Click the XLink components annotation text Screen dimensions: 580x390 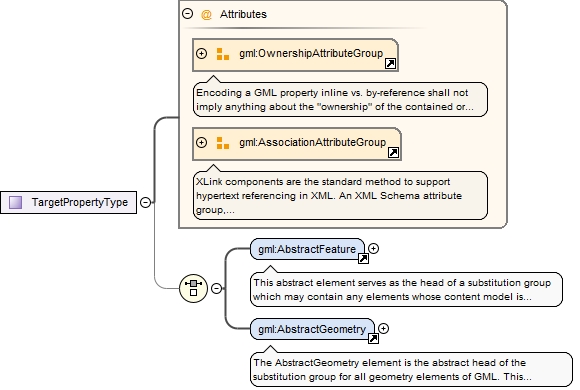tap(329, 196)
